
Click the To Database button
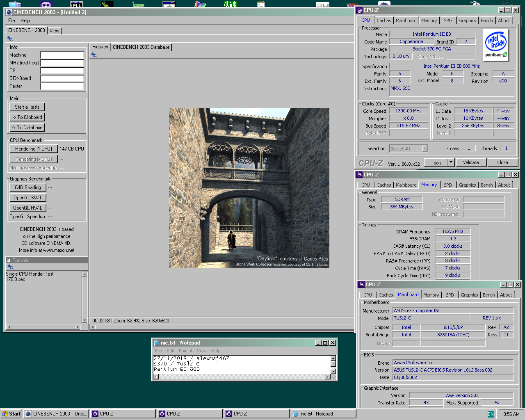[x=27, y=128]
